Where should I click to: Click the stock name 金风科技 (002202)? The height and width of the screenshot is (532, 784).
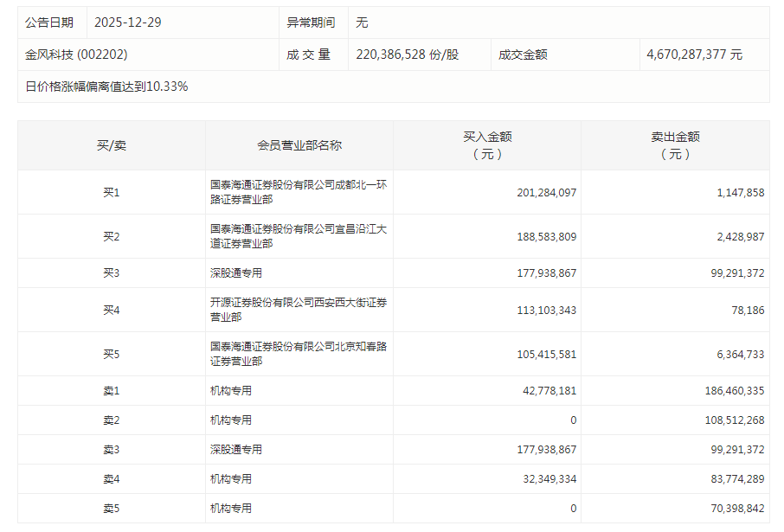(x=77, y=54)
